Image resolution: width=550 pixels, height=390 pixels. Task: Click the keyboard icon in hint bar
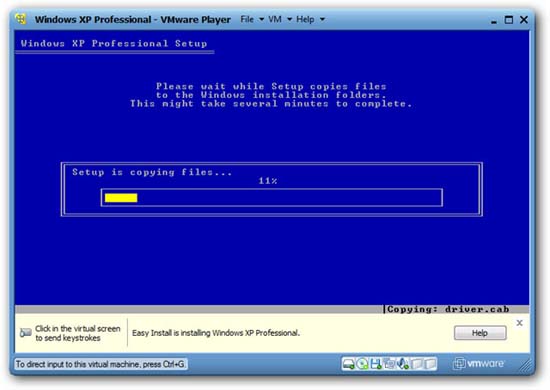26,332
